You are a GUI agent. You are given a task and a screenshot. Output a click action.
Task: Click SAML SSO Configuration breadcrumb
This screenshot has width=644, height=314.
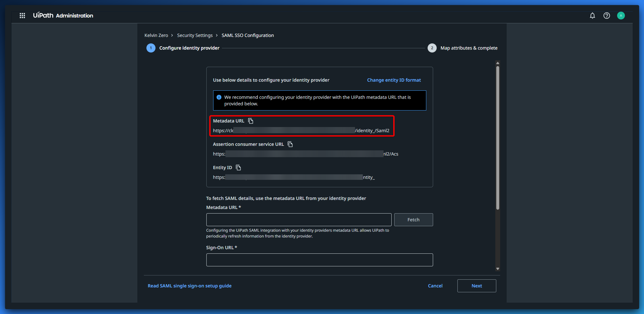coord(247,35)
